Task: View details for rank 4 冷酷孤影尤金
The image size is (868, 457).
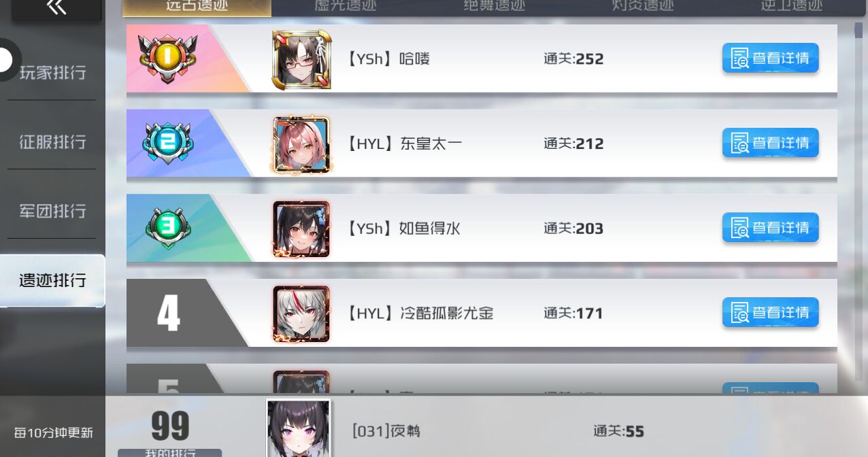Action: click(x=770, y=312)
